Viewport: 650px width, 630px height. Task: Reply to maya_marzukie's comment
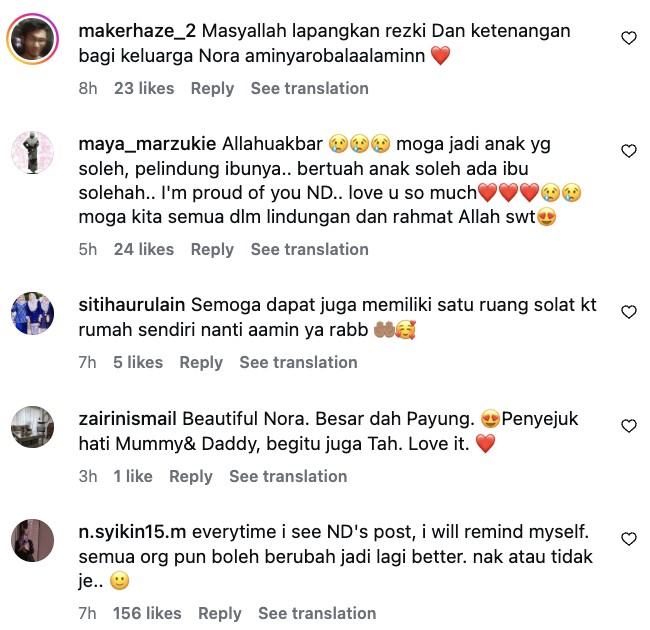pyautogui.click(x=212, y=250)
